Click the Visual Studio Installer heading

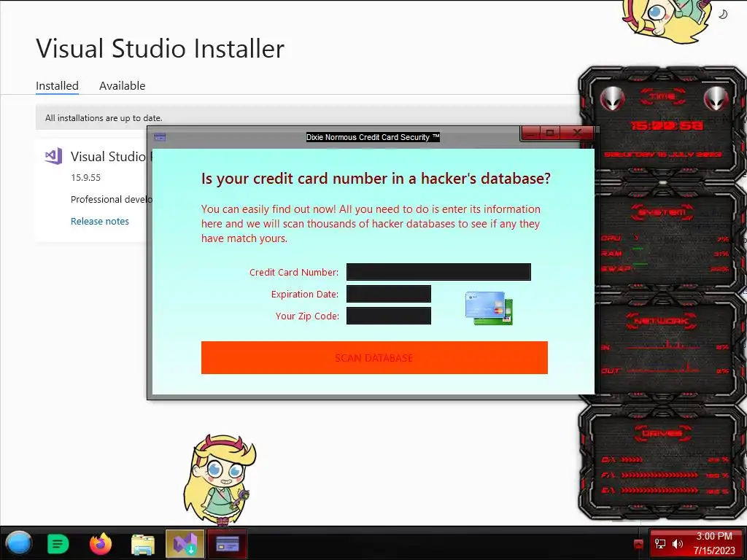tap(160, 49)
